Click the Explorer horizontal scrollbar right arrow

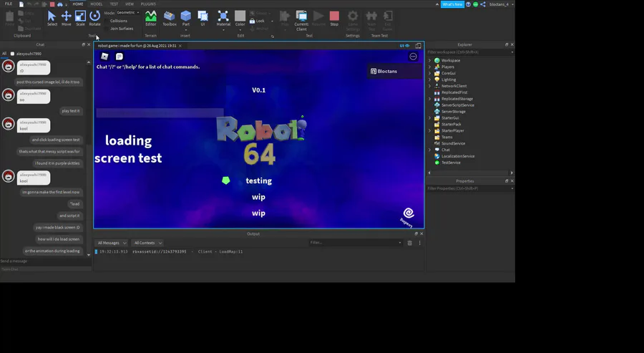click(512, 173)
